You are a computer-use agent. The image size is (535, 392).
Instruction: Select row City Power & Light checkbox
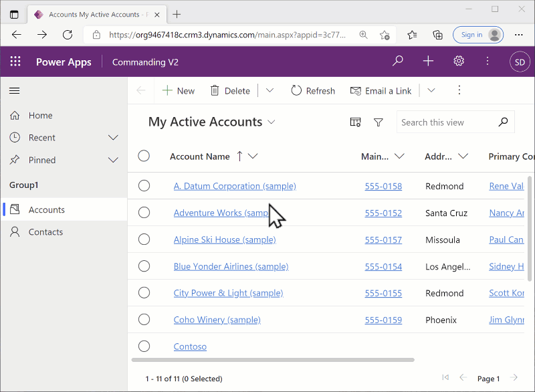[144, 293]
